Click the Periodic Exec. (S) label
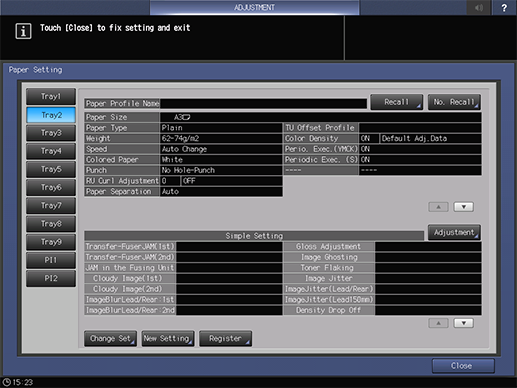The image size is (517, 388). [x=321, y=160]
